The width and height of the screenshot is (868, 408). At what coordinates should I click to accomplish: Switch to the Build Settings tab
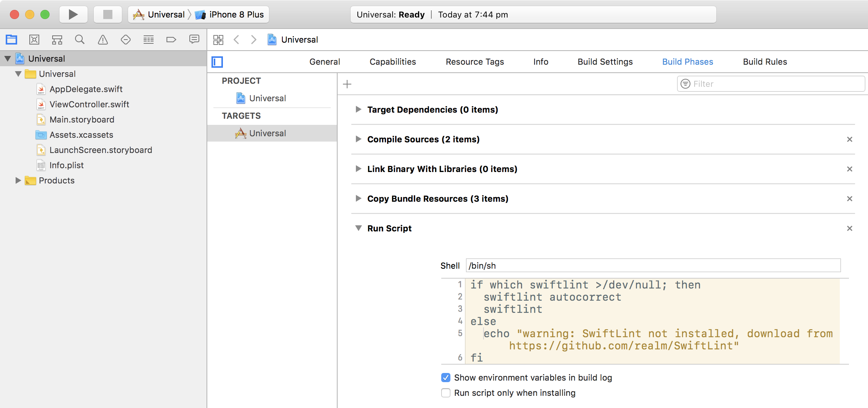605,62
